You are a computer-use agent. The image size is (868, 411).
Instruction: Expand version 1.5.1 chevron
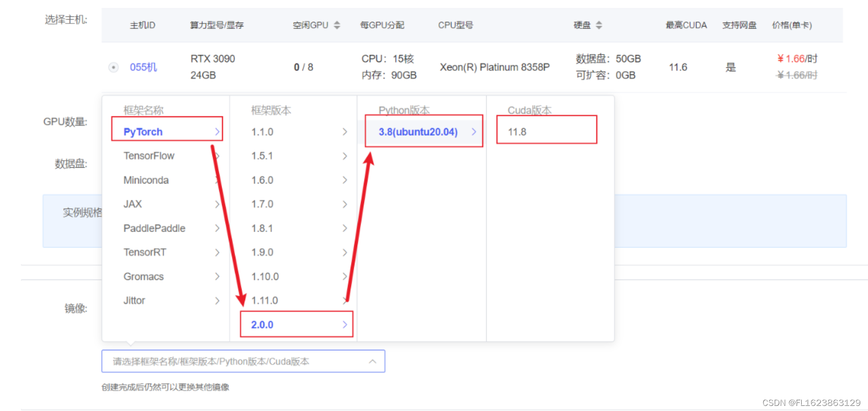click(345, 156)
